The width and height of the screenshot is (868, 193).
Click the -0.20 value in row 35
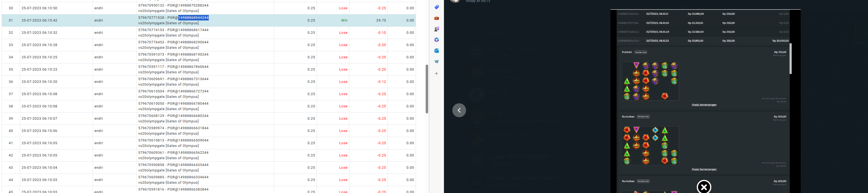coord(382,70)
